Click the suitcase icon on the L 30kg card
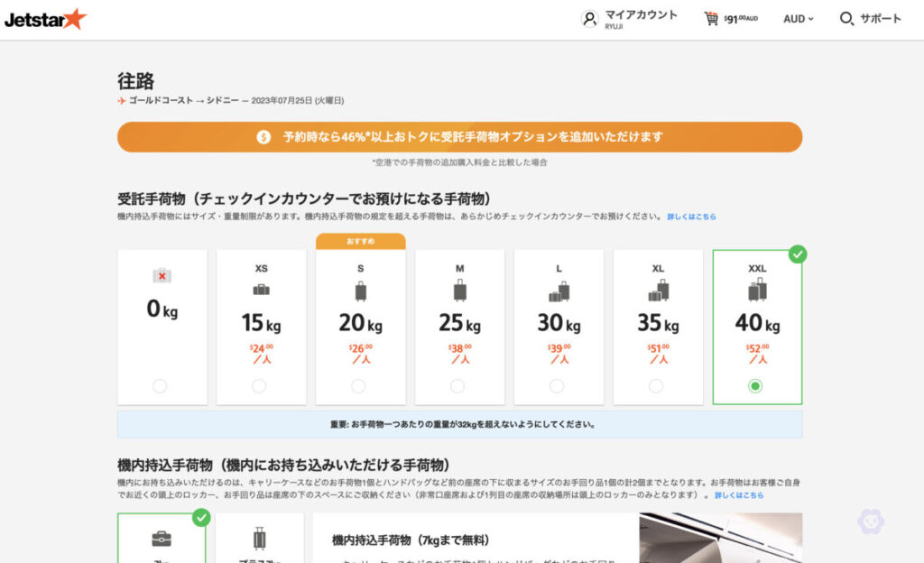The width and height of the screenshot is (924, 563). (559, 291)
